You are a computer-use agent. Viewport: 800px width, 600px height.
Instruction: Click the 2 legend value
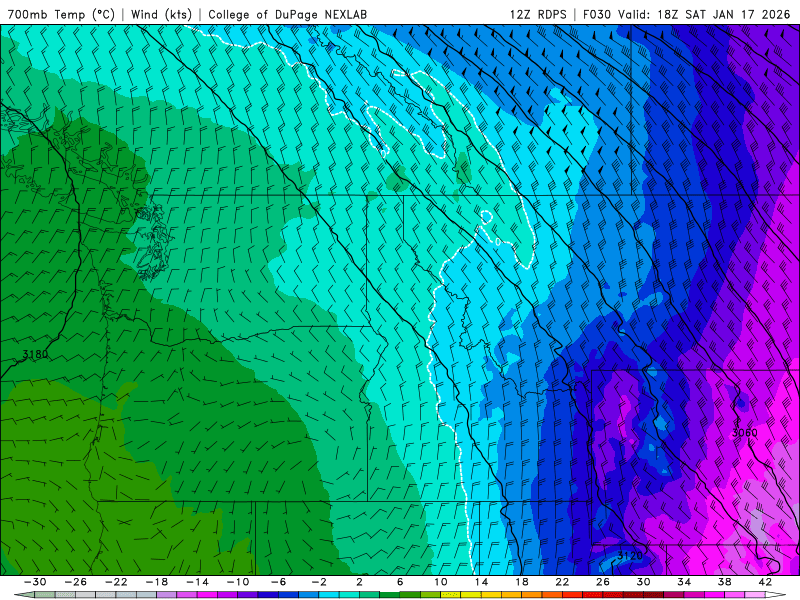point(359,582)
